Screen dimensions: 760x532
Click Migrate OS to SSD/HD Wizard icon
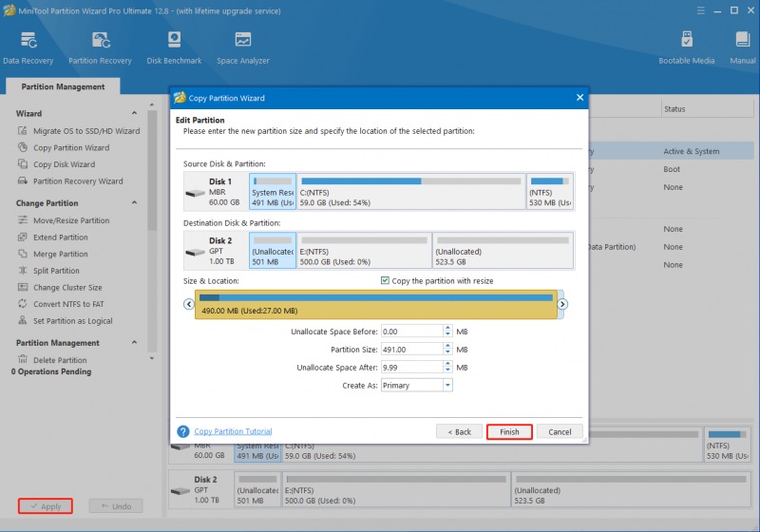pyautogui.click(x=22, y=131)
